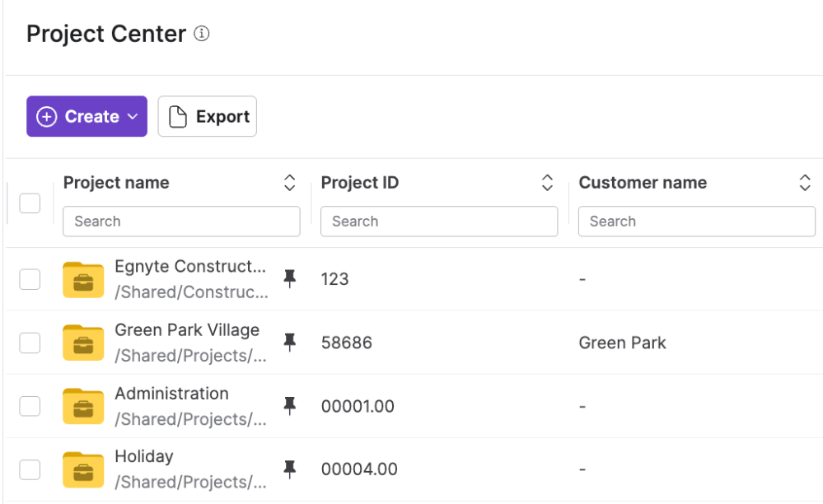Screen dimensions: 823x504
Task: Tick the select-all checkbox in header
Action: point(30,203)
